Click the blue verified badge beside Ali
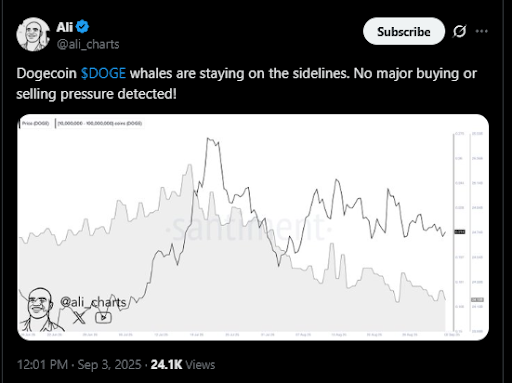Screen dimensions: 512x383 (x=82, y=27)
